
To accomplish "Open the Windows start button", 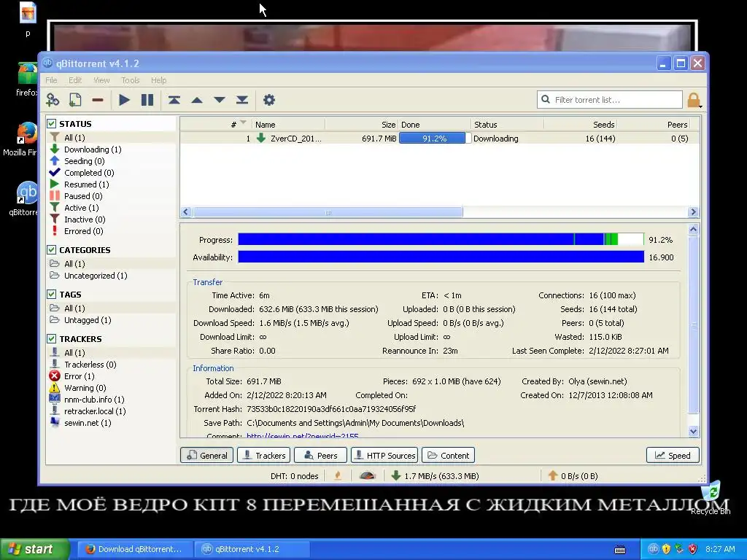I will [x=35, y=549].
